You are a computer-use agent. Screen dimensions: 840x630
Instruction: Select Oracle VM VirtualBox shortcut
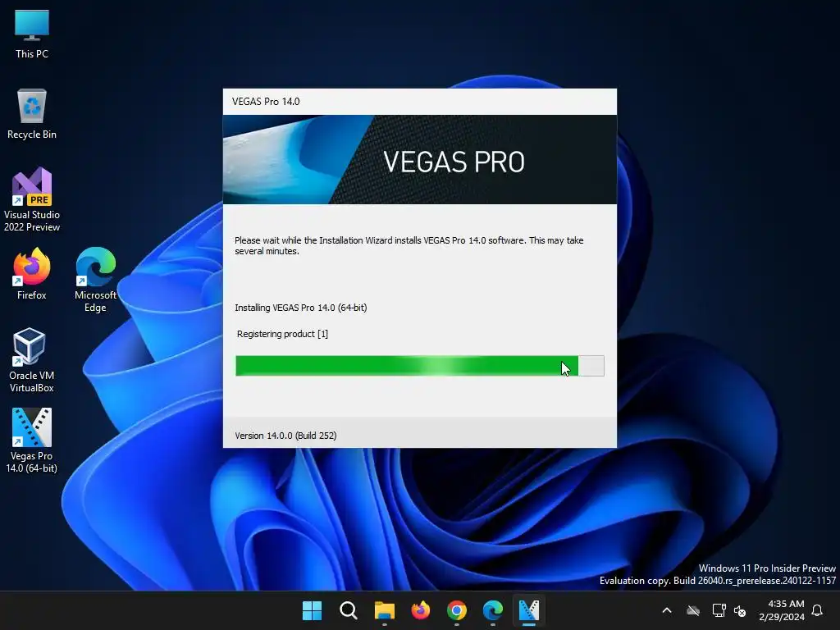pos(32,360)
